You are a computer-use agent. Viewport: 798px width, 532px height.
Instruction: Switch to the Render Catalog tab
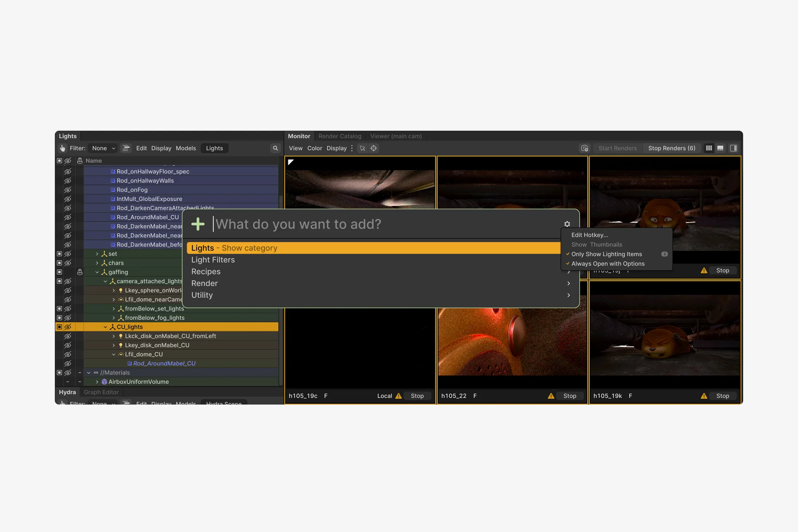(x=340, y=136)
